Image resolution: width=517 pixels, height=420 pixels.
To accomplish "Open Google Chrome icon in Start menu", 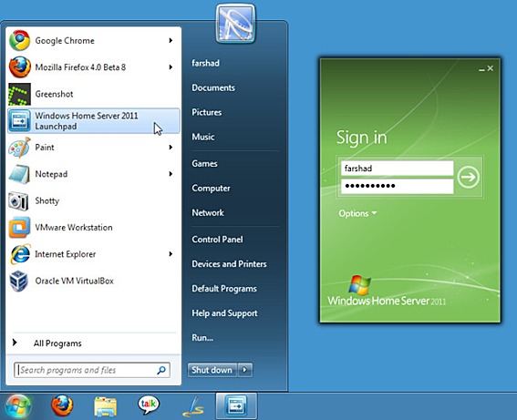I will coord(20,40).
